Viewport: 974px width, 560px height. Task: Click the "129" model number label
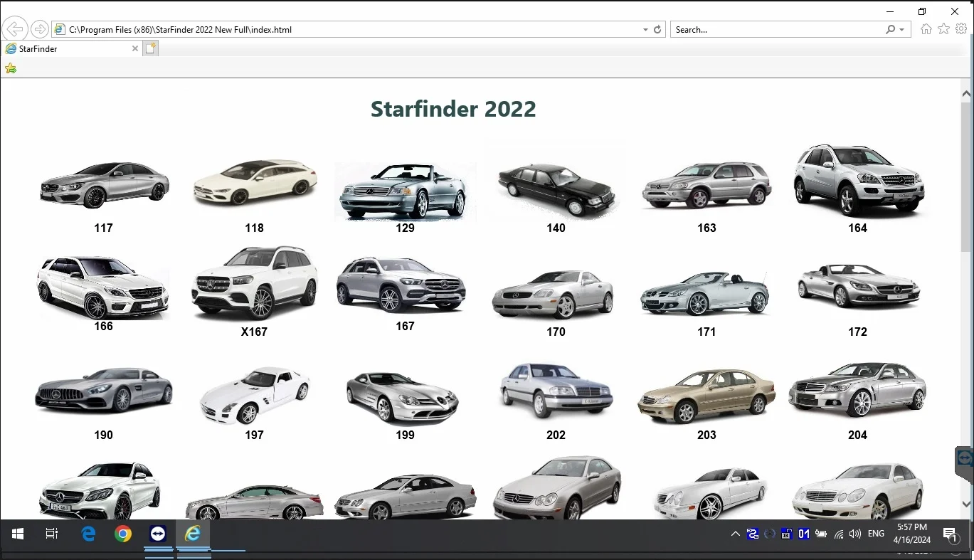point(405,228)
